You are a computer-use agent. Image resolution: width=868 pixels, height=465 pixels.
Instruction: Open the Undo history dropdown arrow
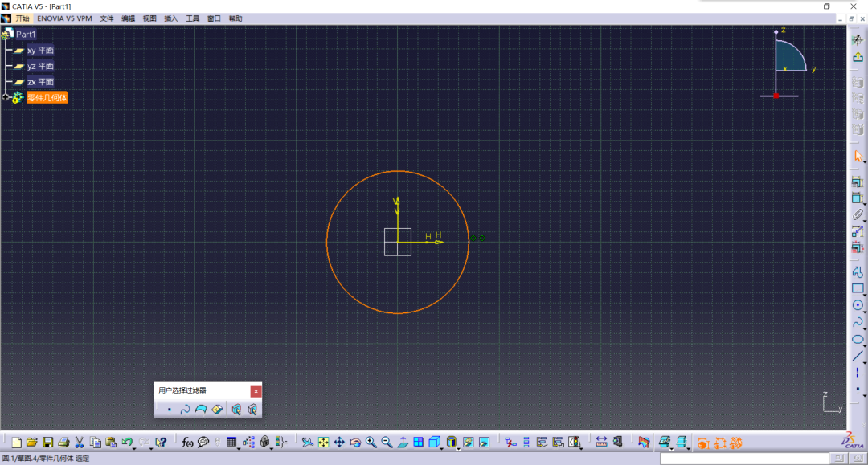pyautogui.click(x=134, y=446)
